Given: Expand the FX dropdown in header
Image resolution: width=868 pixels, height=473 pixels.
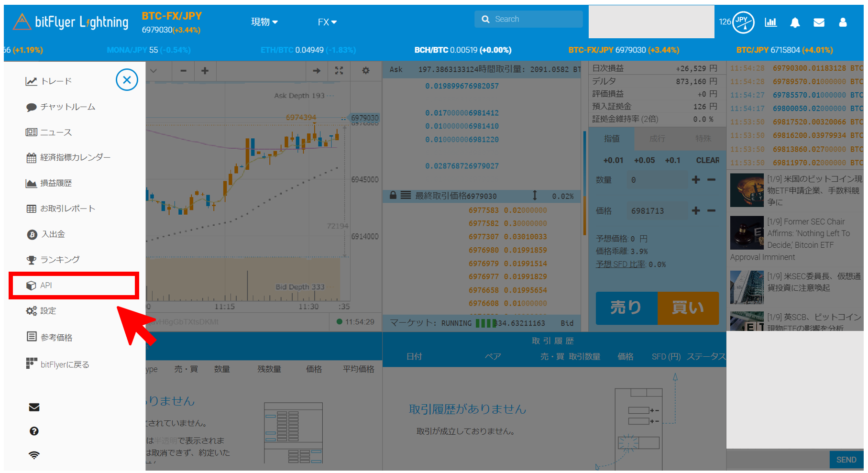Looking at the screenshot, I should (x=327, y=22).
